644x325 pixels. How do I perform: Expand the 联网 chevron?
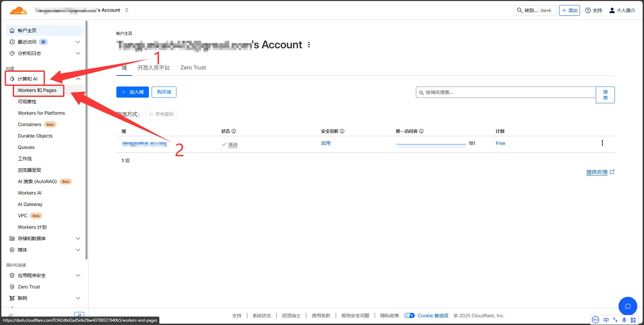(x=78, y=298)
